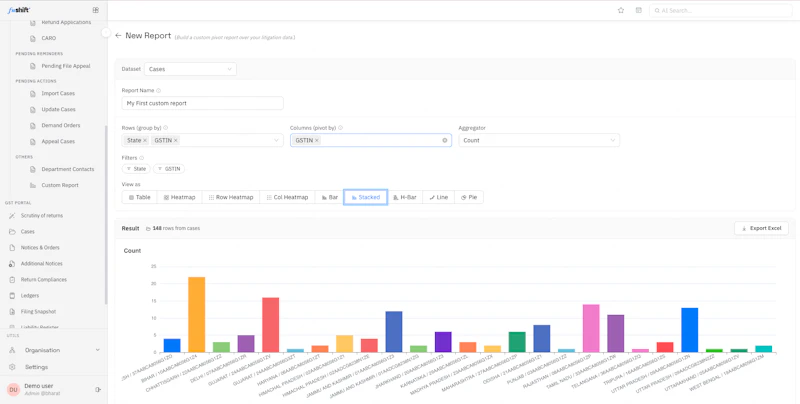Remove the State tag from Rows
Viewport: 800px width, 404px height.
tap(145, 140)
